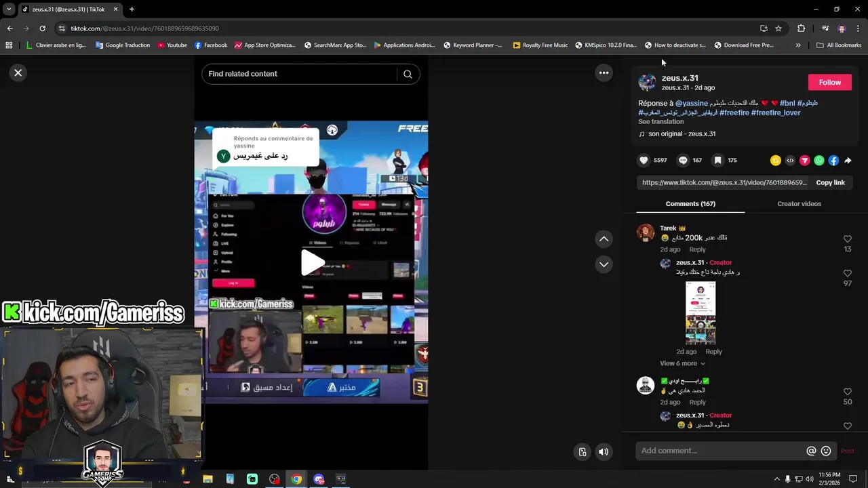The height and width of the screenshot is (488, 868).
Task: Play the paused video
Action: 311,263
